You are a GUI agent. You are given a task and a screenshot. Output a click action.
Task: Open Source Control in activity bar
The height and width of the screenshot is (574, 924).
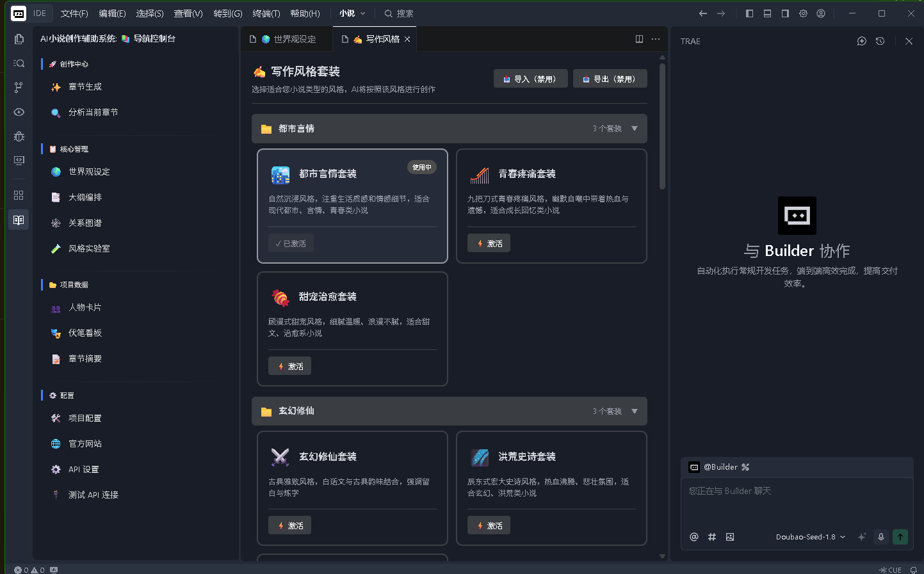point(19,88)
